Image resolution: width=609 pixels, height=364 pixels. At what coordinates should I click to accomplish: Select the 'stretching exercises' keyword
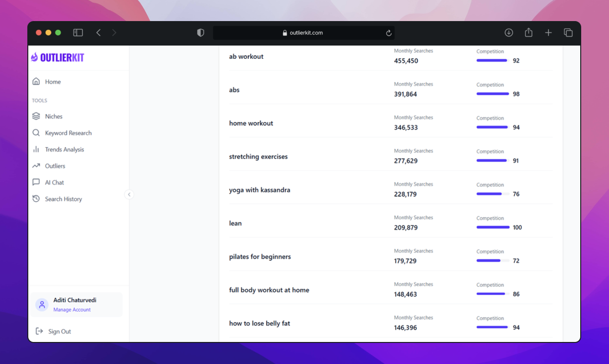click(x=258, y=157)
